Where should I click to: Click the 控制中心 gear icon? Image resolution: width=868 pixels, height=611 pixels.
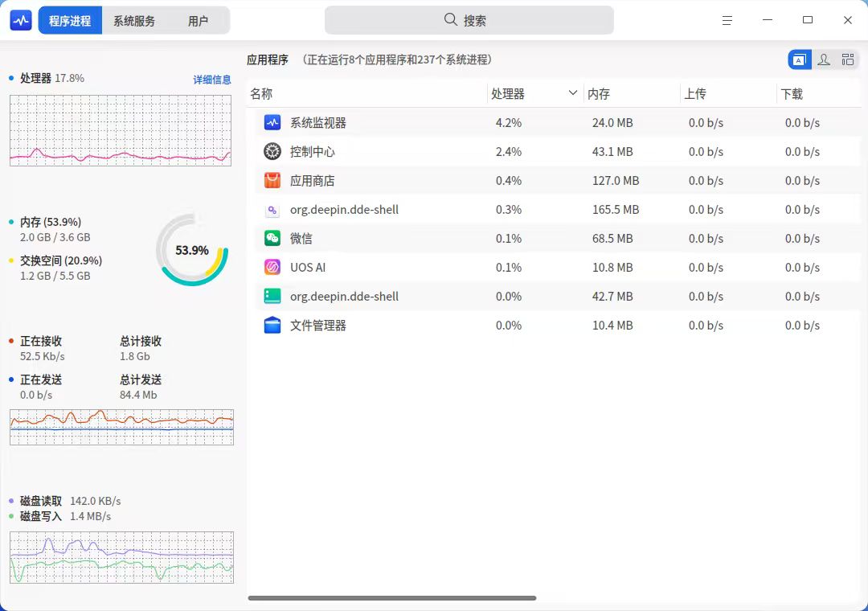coord(272,151)
